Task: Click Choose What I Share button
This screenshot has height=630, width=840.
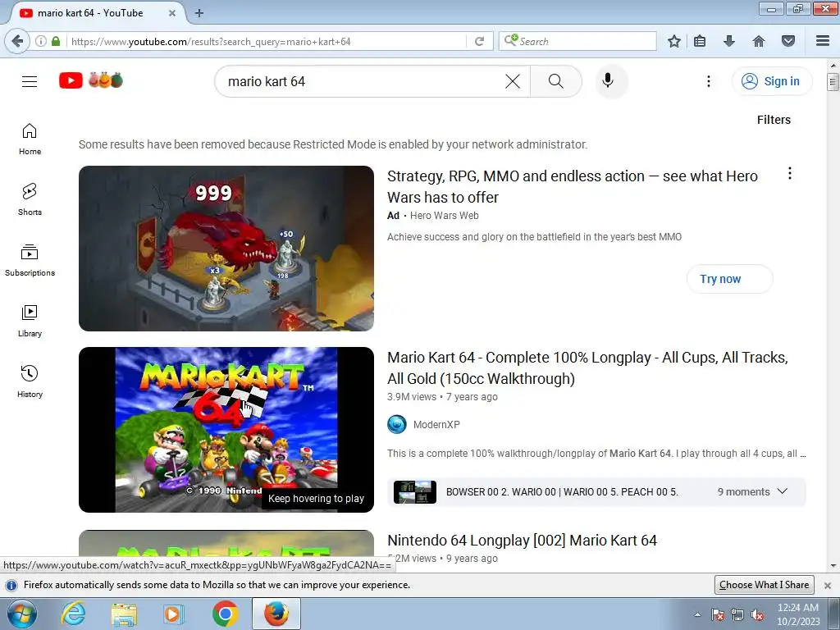Action: pos(764,585)
